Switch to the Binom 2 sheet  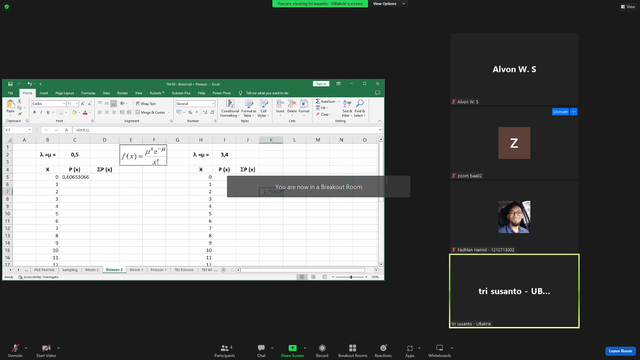92,270
